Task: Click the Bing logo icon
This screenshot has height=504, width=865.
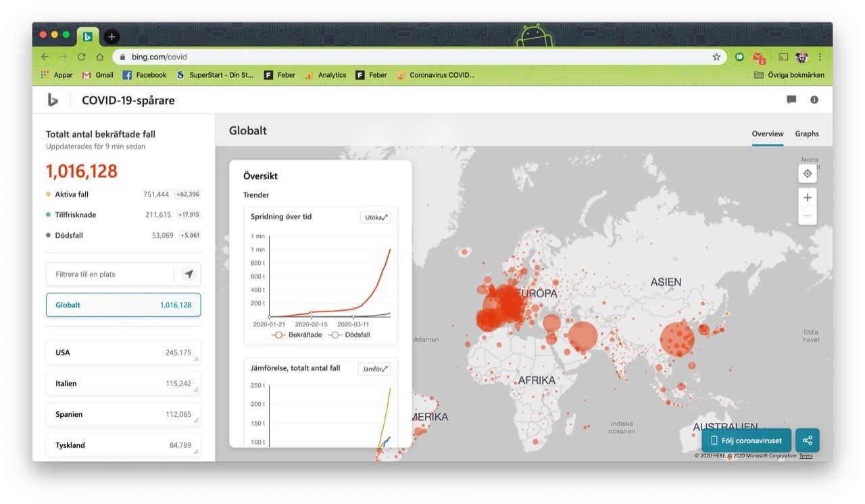Action: click(x=53, y=100)
